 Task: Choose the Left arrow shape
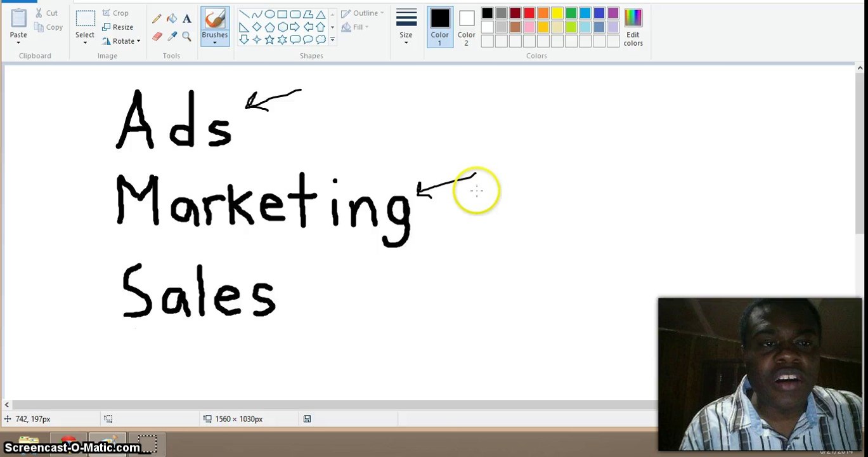click(308, 27)
